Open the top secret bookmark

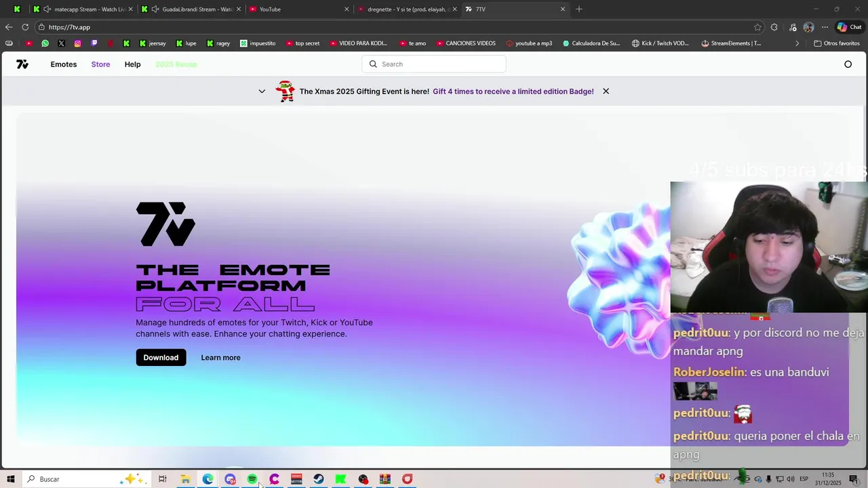coord(302,43)
